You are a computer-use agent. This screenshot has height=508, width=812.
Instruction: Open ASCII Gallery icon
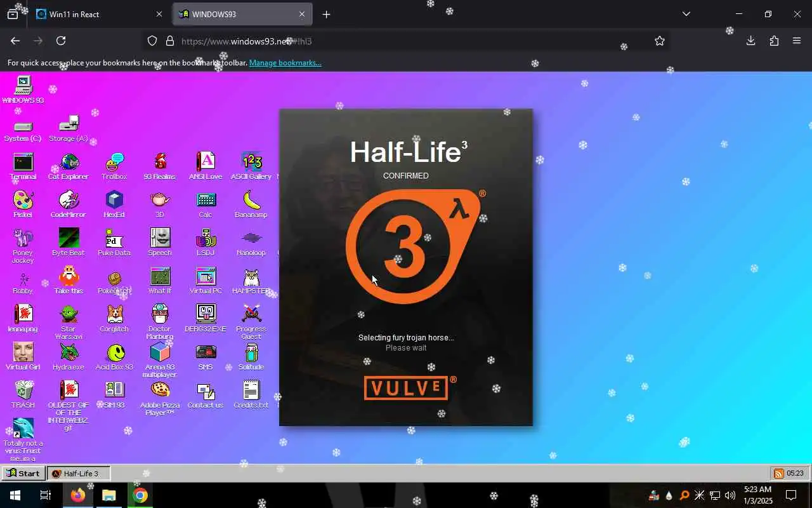251,167
